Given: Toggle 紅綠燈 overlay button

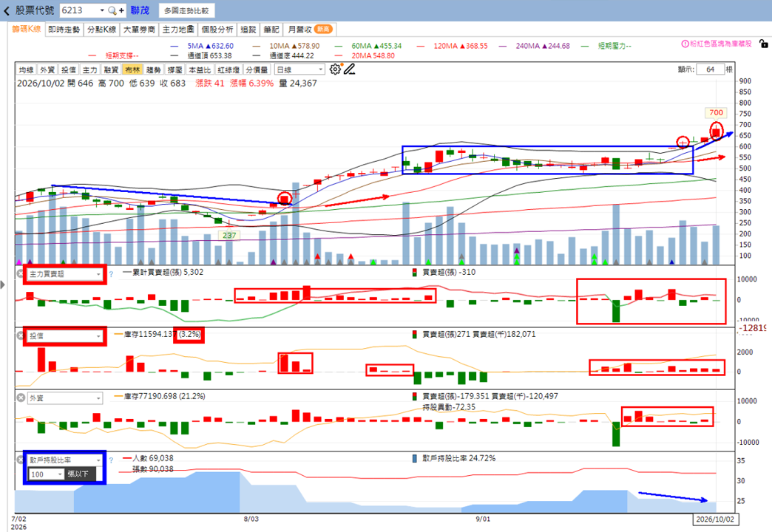Looking at the screenshot, I should [x=228, y=70].
